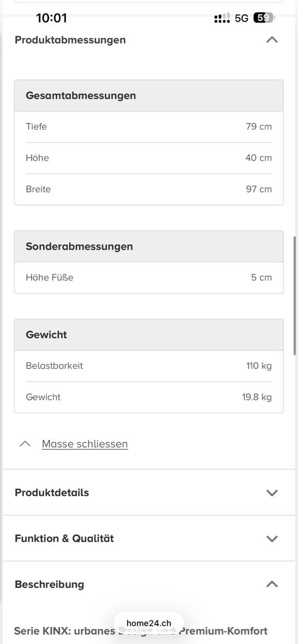Viewport: 298px width, 644px height.
Task: Tap the home24.ch address pill
Action: click(149, 623)
